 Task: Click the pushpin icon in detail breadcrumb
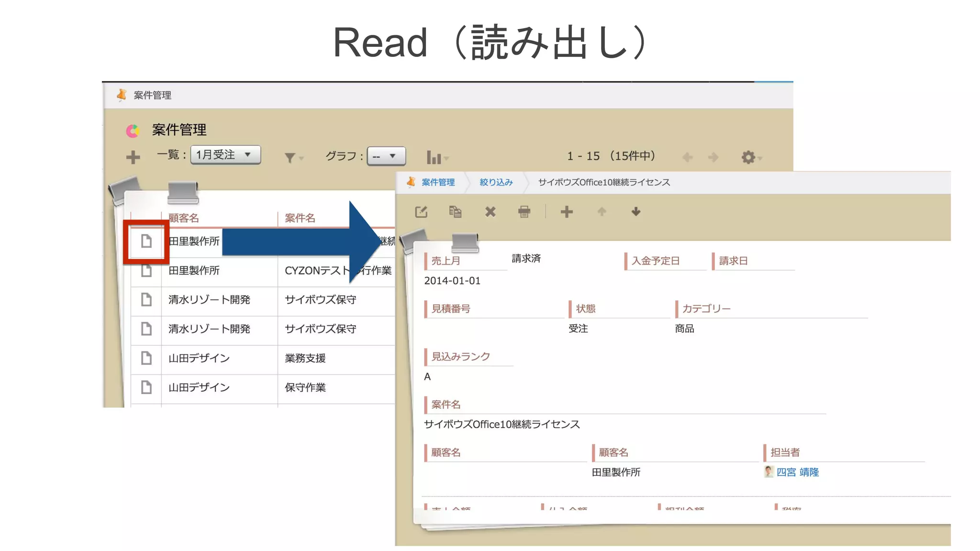tap(411, 182)
